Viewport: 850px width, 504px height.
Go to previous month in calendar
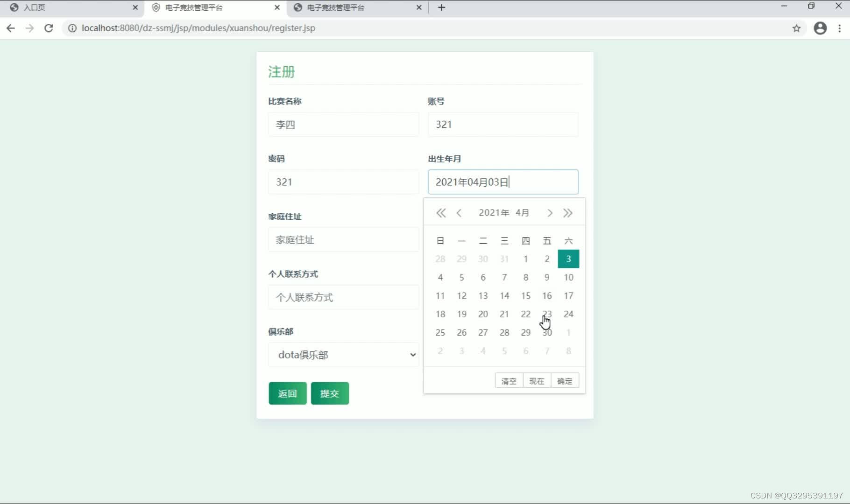(459, 213)
